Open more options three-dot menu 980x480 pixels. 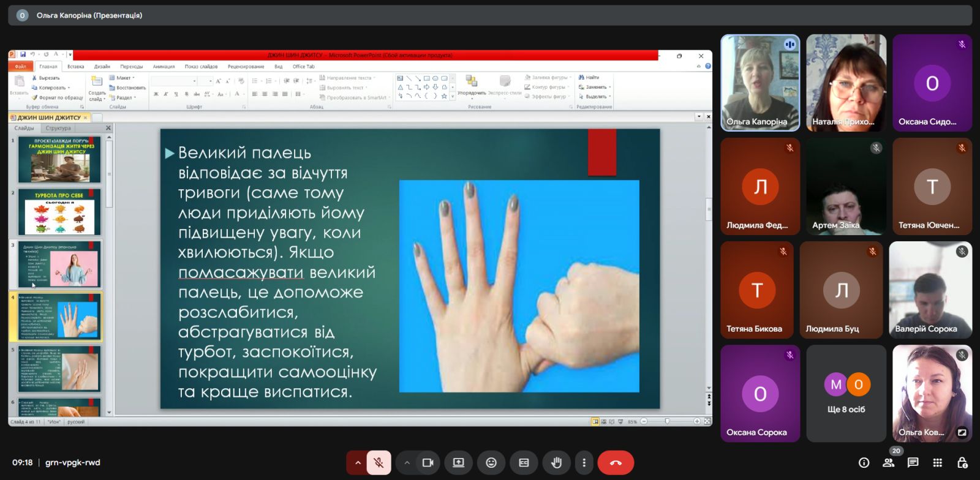[584, 463]
